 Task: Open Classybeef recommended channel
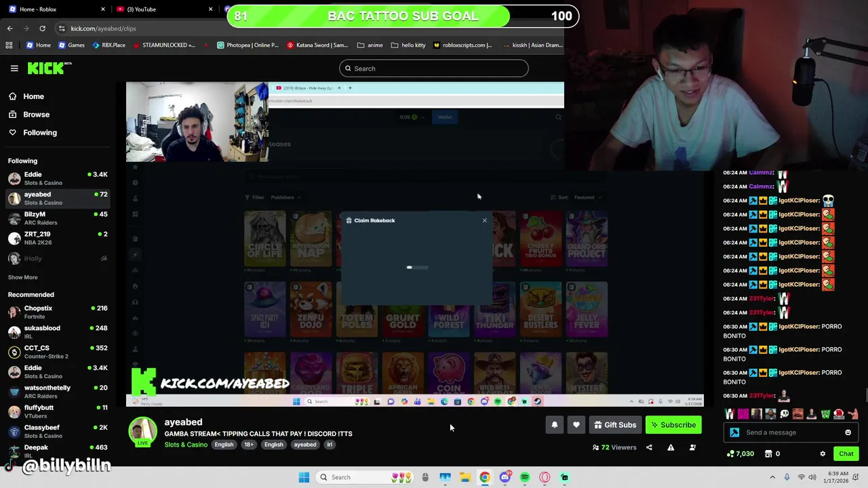tap(58, 431)
